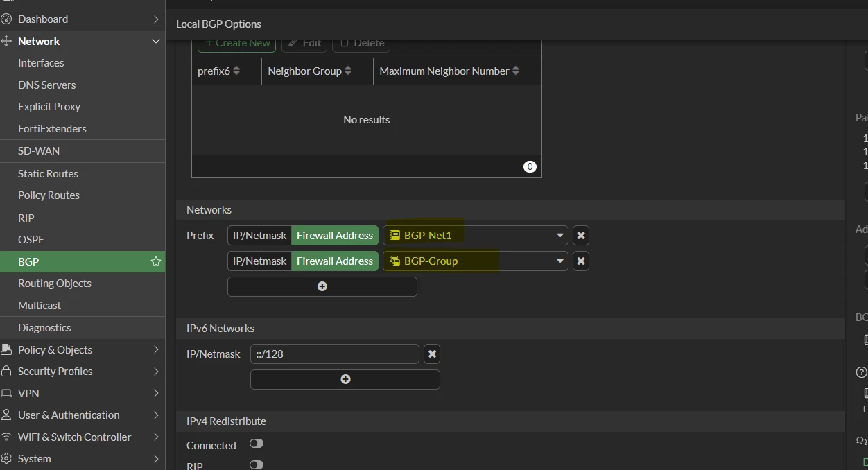
Task: Click the Edit button
Action: click(304, 43)
